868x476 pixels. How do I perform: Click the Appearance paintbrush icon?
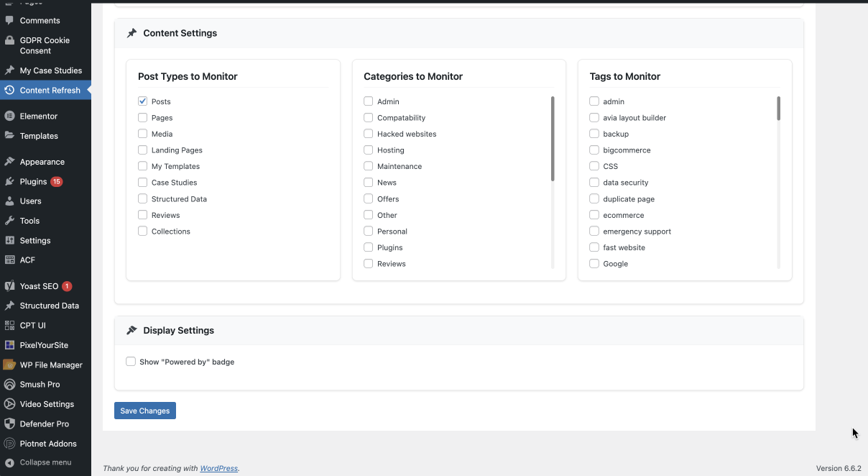(9, 162)
